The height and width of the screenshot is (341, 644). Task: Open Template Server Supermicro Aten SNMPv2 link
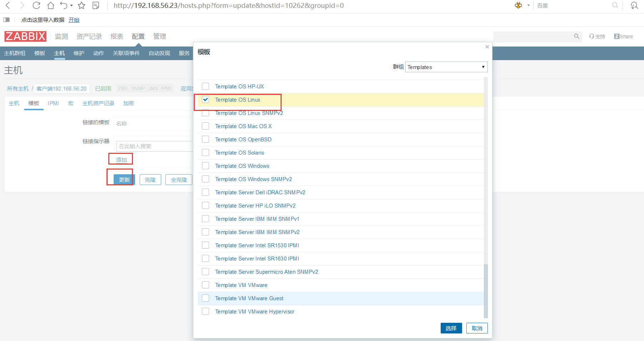point(267,272)
